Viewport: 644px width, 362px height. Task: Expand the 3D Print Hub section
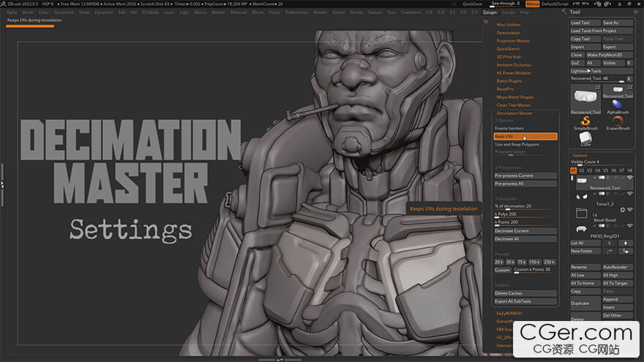[x=509, y=56]
